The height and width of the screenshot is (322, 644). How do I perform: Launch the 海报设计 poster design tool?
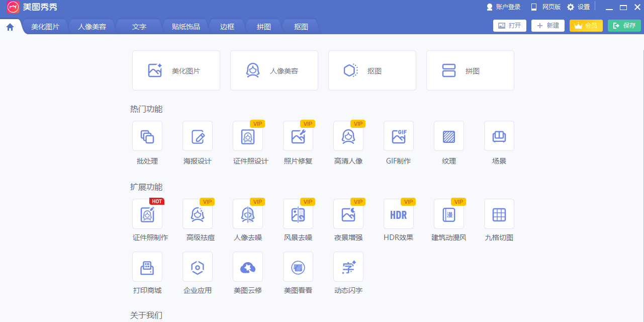click(198, 136)
